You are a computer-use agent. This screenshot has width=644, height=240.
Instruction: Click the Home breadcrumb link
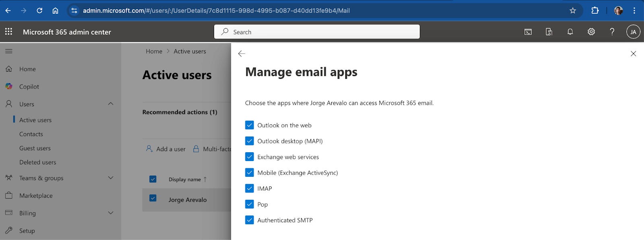[154, 51]
